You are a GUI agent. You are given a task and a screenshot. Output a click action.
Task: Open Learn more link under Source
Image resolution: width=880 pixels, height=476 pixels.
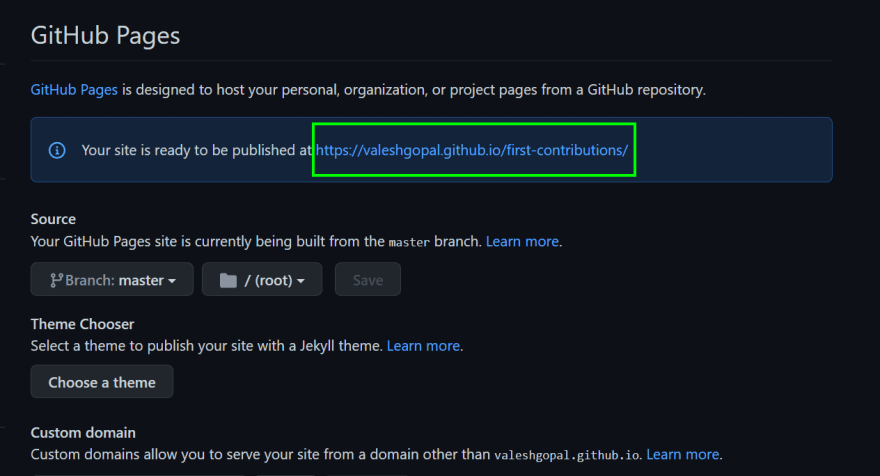pos(522,241)
